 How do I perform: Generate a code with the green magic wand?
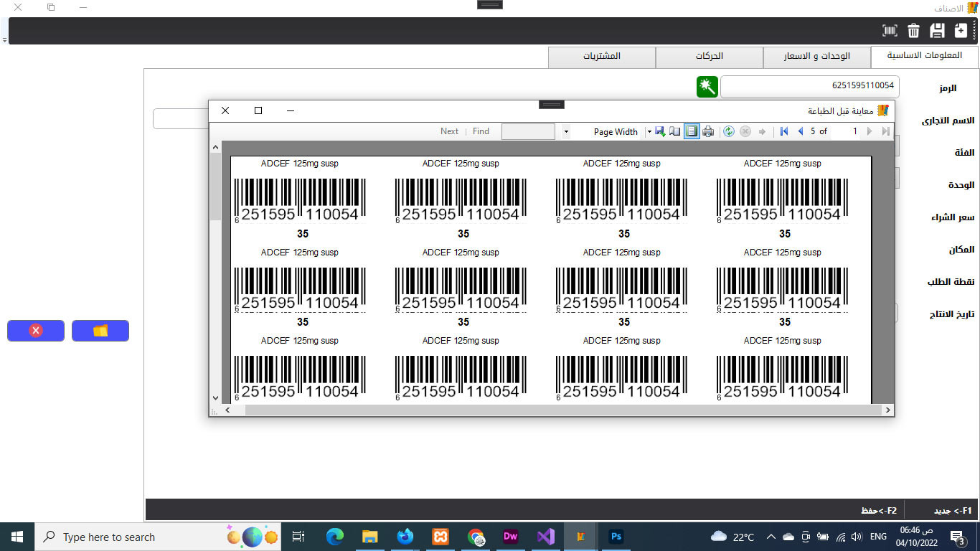(x=707, y=87)
